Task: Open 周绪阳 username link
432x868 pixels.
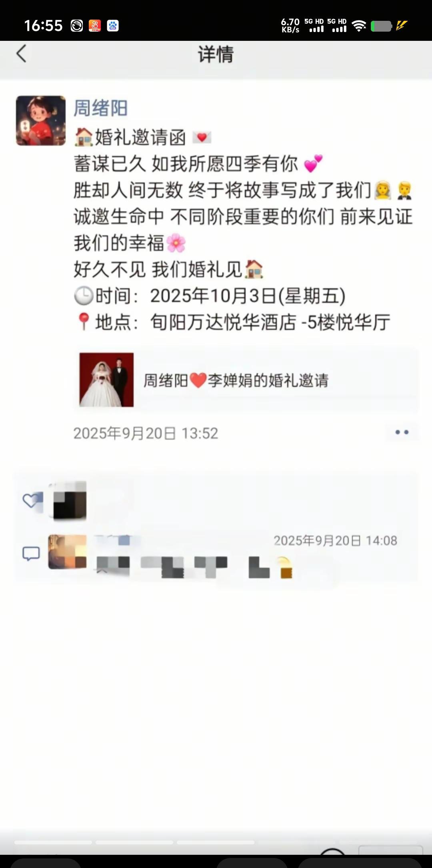Action: pos(100,108)
